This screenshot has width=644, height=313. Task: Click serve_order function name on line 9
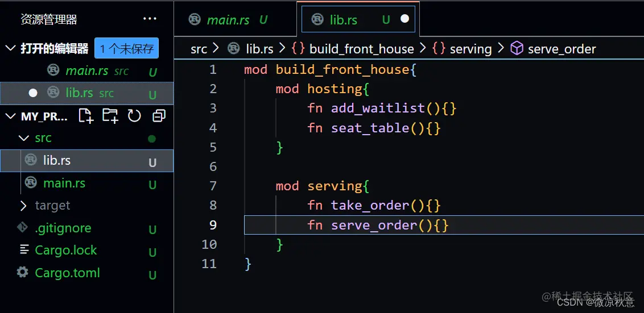[374, 225]
